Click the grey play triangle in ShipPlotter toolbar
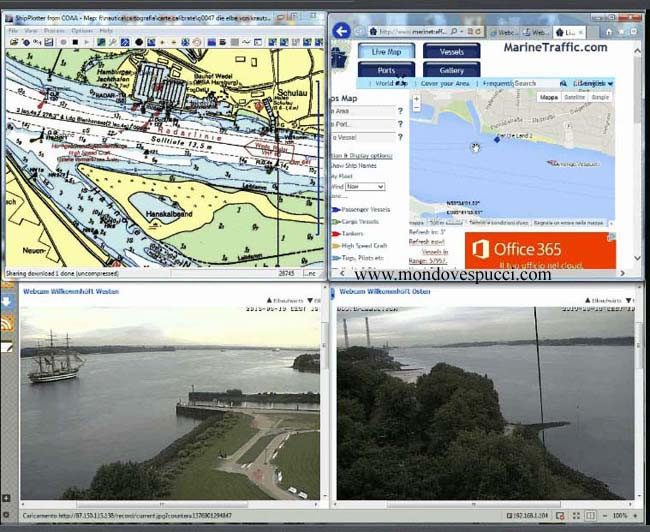650x532 pixels. coord(86,42)
